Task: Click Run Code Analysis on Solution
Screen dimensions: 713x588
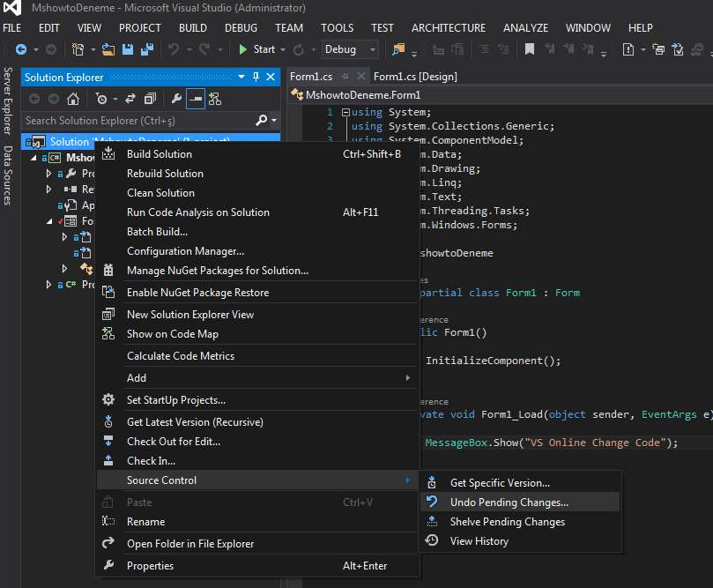Action: tap(257, 212)
